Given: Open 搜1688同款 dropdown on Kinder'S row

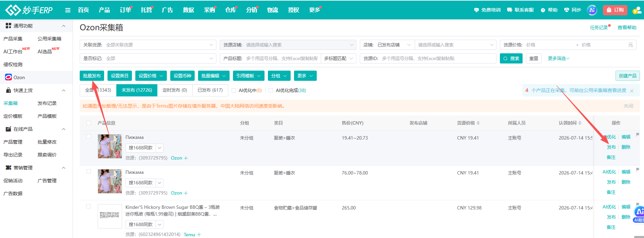Looking at the screenshot, I should coord(160,224).
